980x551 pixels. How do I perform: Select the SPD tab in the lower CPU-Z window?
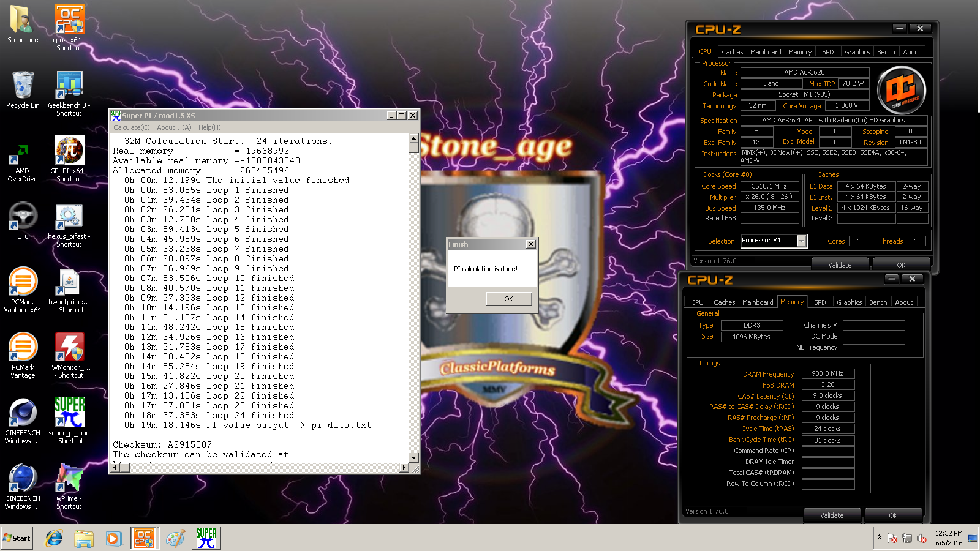820,302
